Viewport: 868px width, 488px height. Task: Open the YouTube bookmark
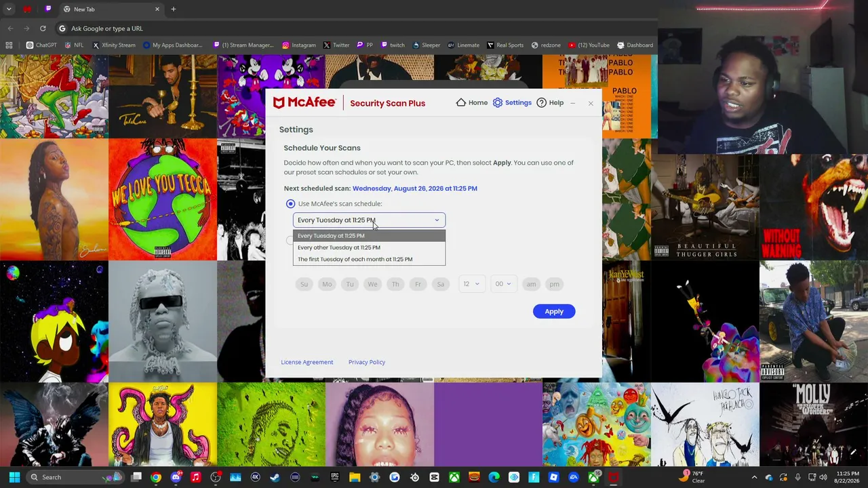click(589, 45)
